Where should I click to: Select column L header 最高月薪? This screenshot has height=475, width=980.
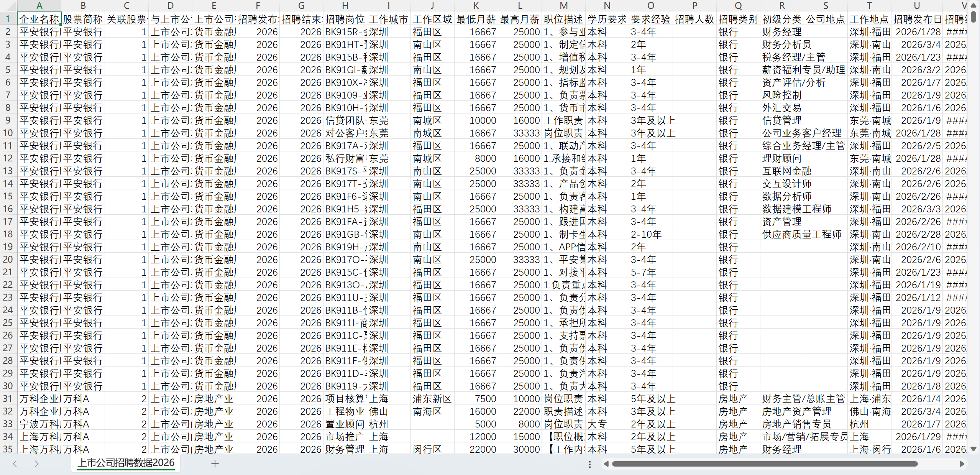519,6
